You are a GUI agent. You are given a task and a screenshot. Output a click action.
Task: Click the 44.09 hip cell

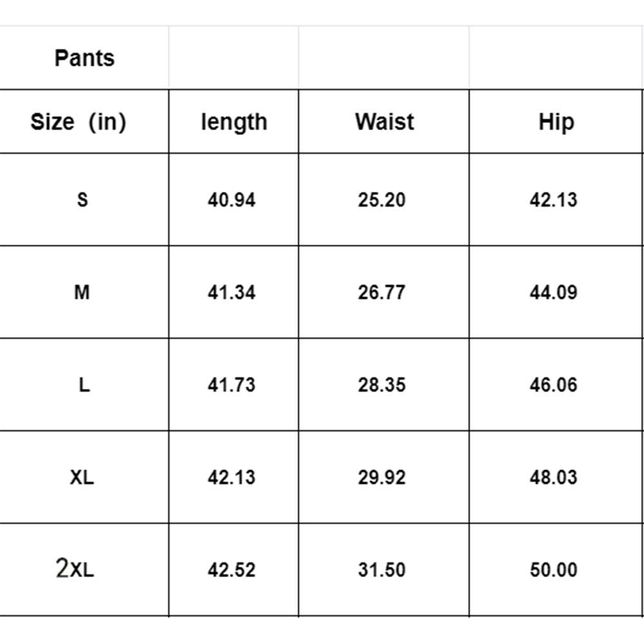click(x=553, y=292)
